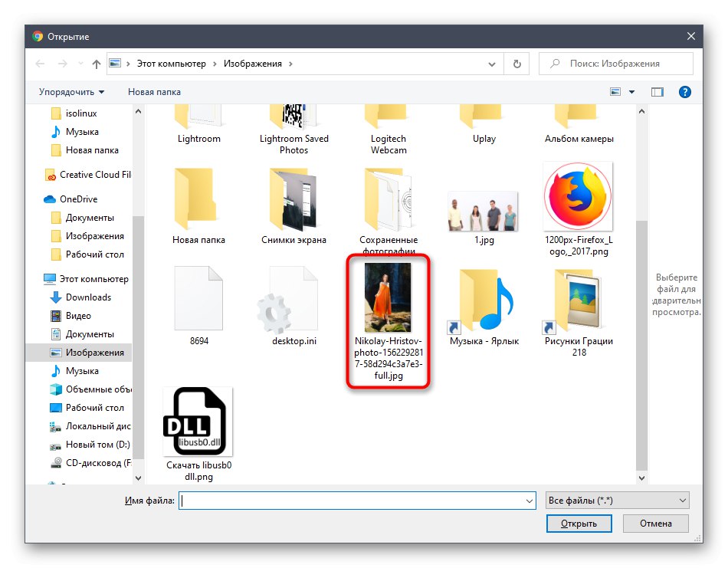
Task: Refresh the Изображения folder view
Action: tap(516, 64)
